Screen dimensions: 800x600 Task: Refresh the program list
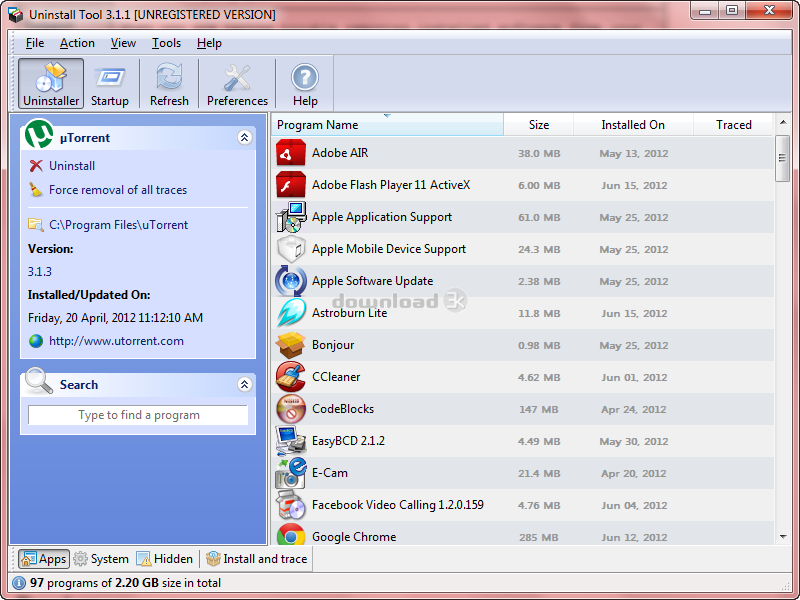click(169, 83)
